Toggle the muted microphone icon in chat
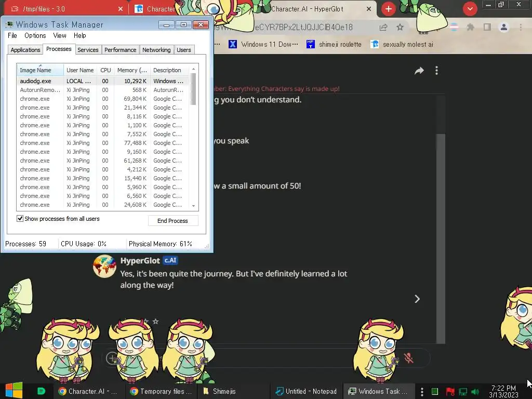This screenshot has height=399, width=532. [x=409, y=358]
